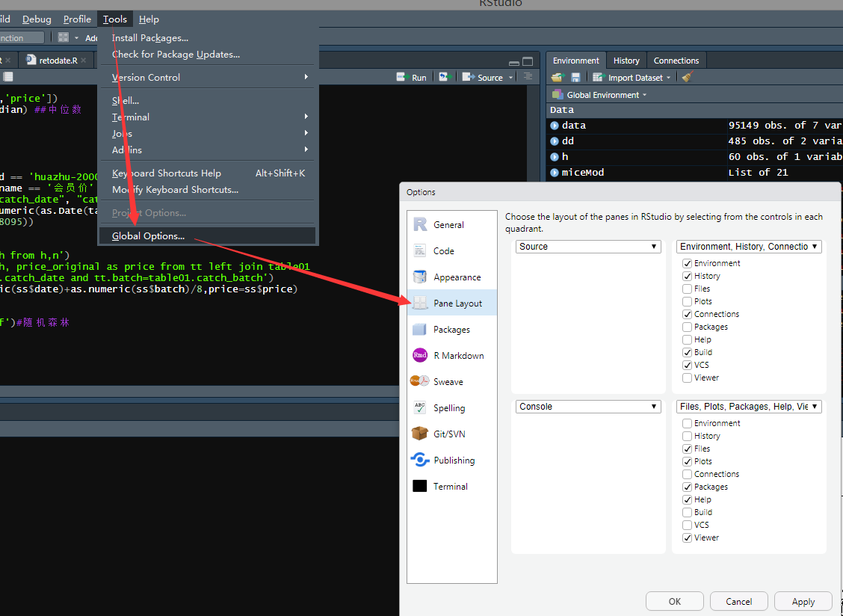This screenshot has width=843, height=616.
Task: Choose Global Options menu item
Action: pos(209,236)
